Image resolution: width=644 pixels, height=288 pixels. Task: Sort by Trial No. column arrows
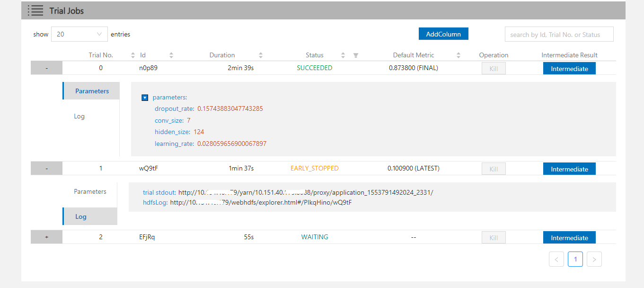click(x=133, y=55)
